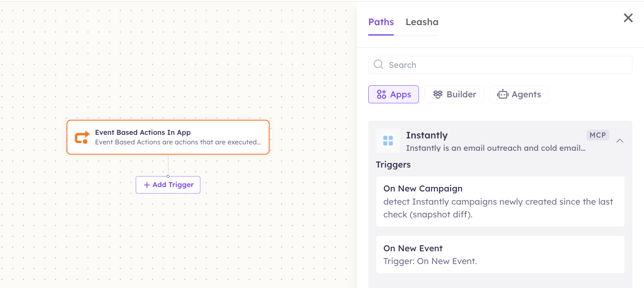The width and height of the screenshot is (644, 288).
Task: Close the side panel with X
Action: [628, 18]
